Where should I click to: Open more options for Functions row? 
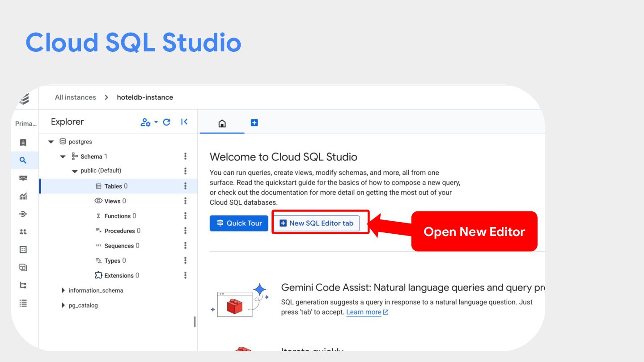tap(185, 216)
